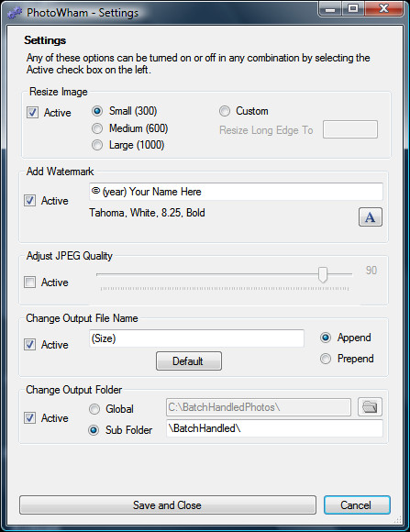
Task: Click the Sub Folder path text field
Action: (274, 428)
